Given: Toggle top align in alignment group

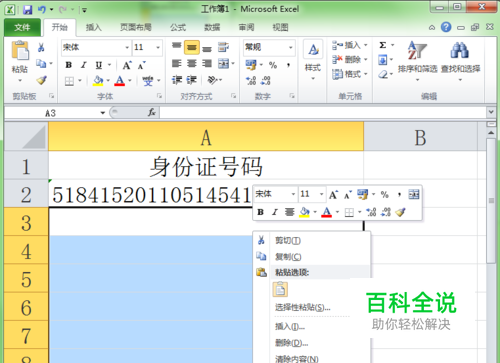Looking at the screenshot, I should (x=176, y=47).
